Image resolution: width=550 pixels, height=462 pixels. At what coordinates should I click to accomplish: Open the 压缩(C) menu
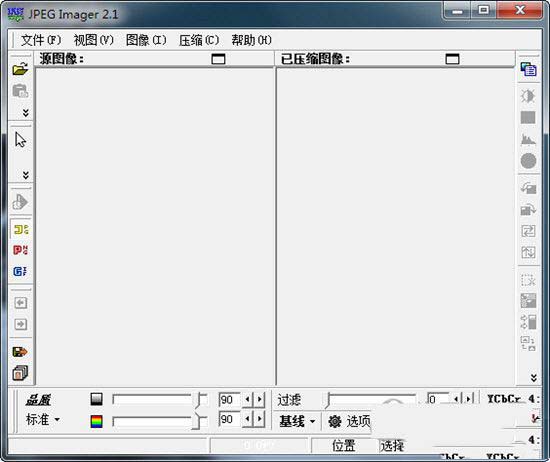click(199, 40)
